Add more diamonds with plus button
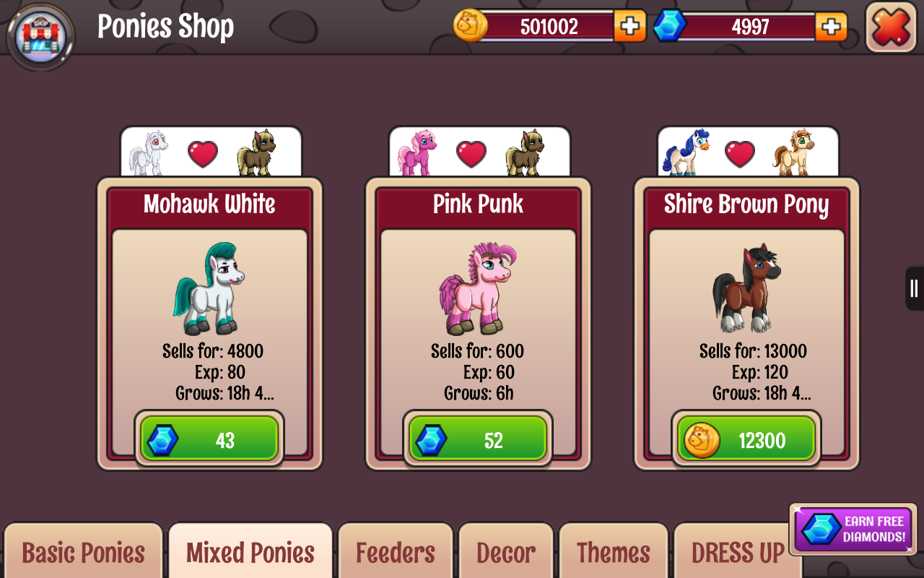Image resolution: width=924 pixels, height=578 pixels. click(831, 27)
